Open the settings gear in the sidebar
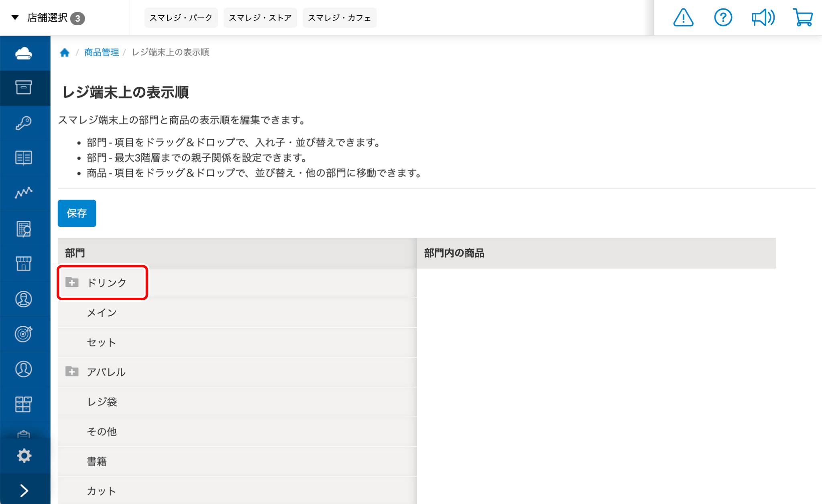The image size is (822, 504). coord(24,455)
